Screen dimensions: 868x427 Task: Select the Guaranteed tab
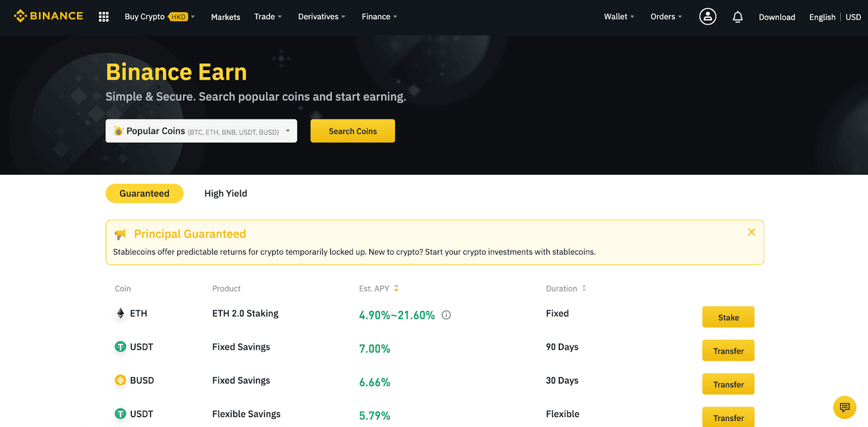coord(144,193)
